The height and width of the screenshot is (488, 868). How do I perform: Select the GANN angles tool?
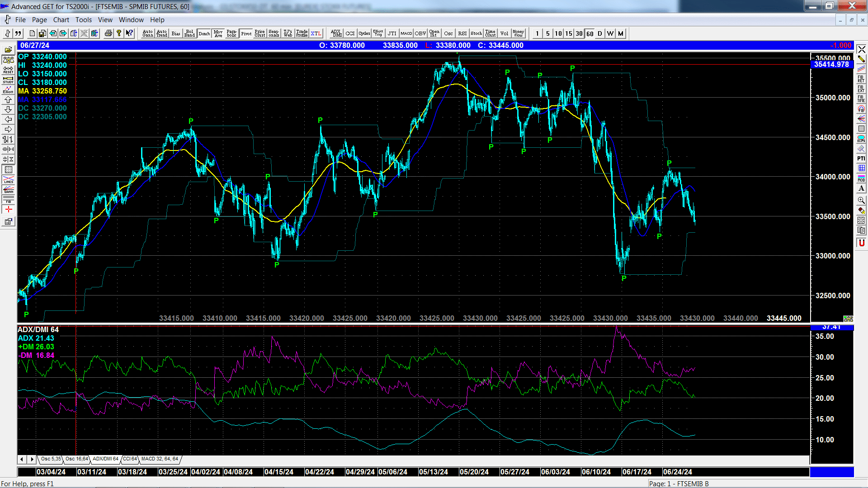pyautogui.click(x=8, y=189)
